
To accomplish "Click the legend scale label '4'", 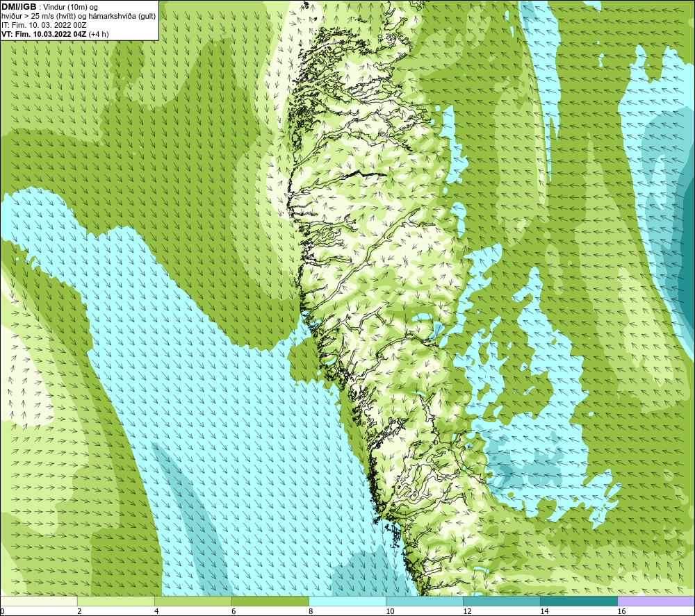I will (156, 611).
